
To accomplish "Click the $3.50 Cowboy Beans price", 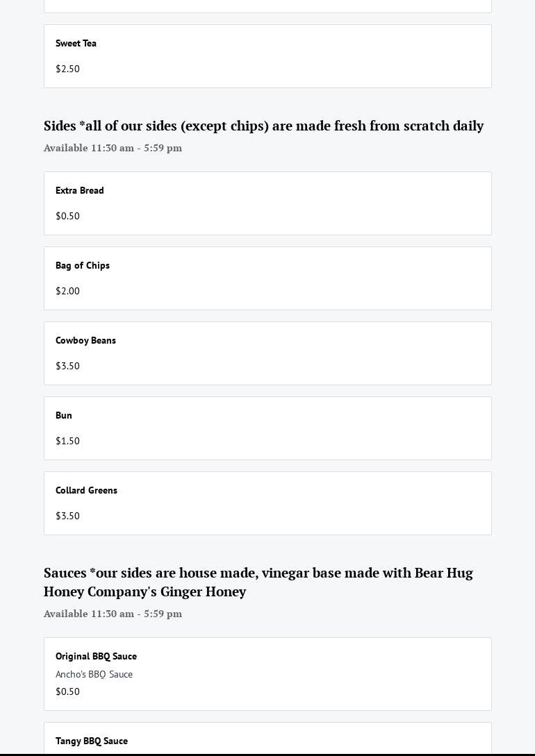I will 67,366.
